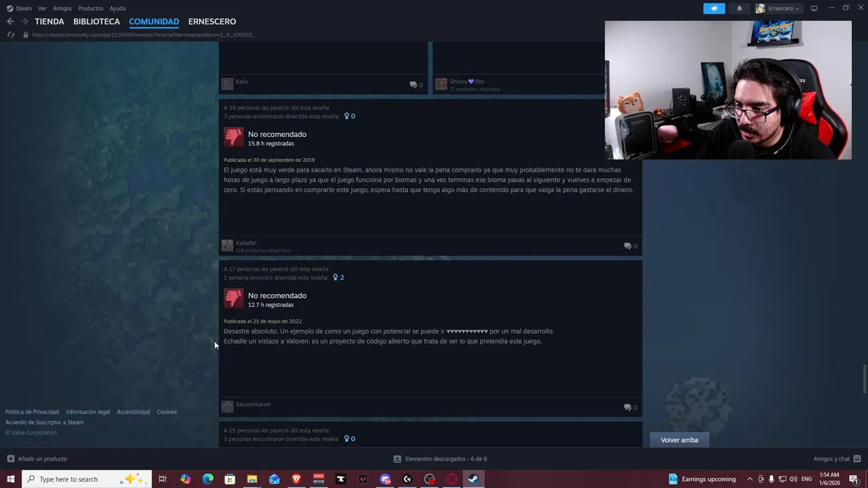868x488 pixels.
Task: Open the Earnings upcoming news widget
Action: (702, 479)
